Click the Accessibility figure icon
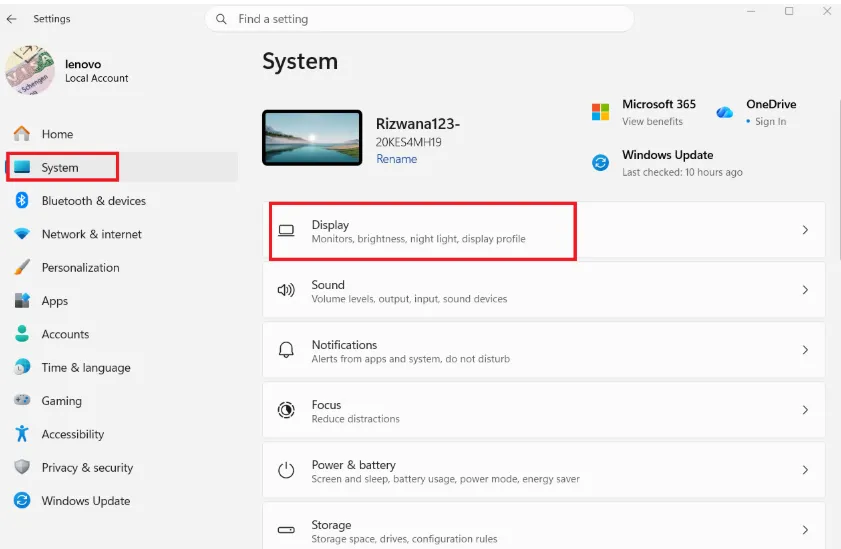This screenshot has height=549, width=841. click(x=22, y=433)
